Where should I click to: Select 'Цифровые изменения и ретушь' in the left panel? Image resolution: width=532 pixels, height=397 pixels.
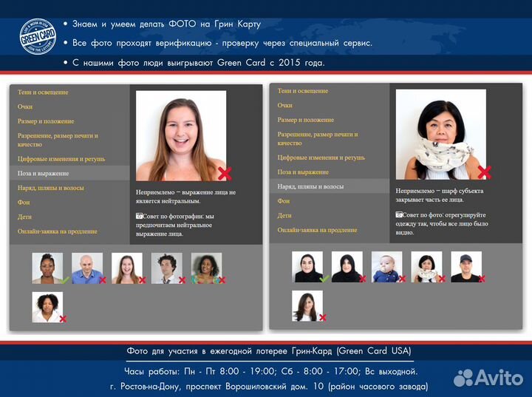pyautogui.click(x=61, y=159)
